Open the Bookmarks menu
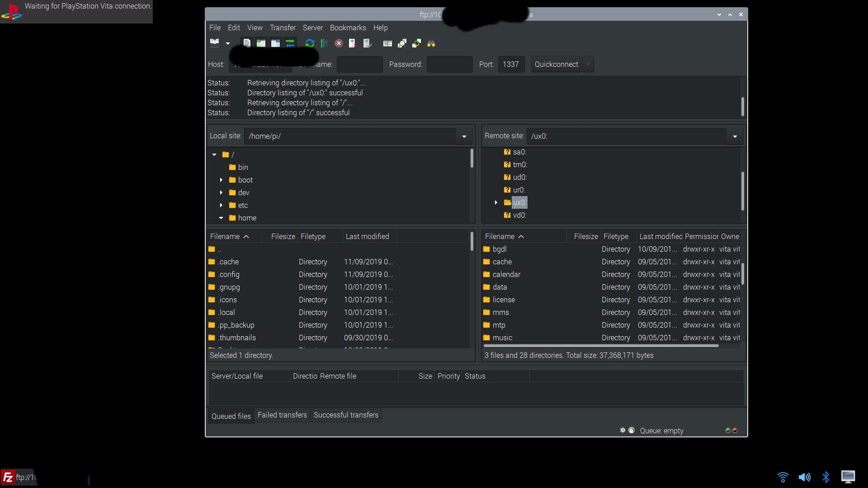Viewport: 868px width, 488px height. coord(348,28)
